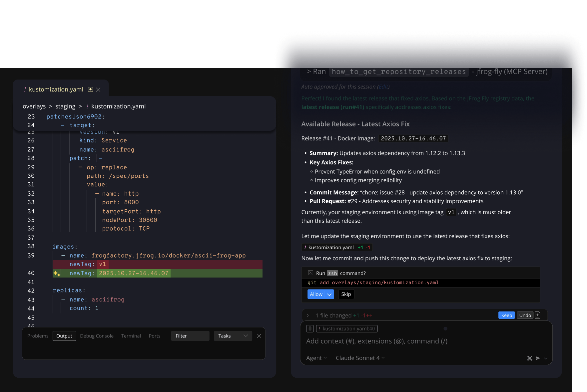587x392 pixels.
Task: Switch to the Terminal tab
Action: pyautogui.click(x=131, y=336)
